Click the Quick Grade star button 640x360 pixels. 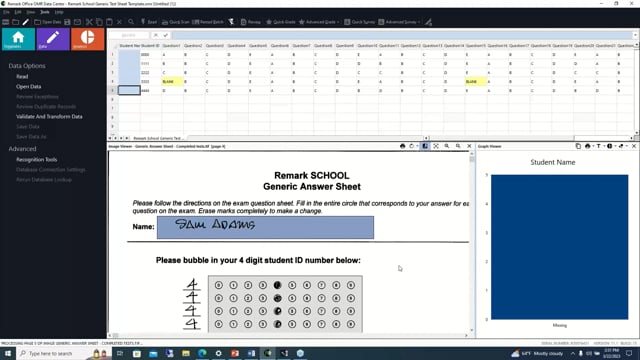[x=281, y=22]
